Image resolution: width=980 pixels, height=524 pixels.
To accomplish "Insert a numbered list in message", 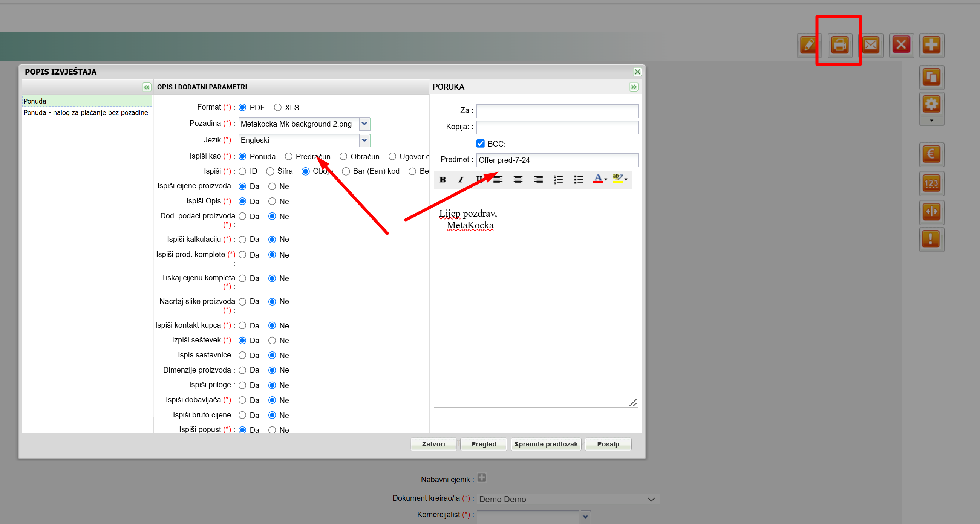I will [558, 179].
